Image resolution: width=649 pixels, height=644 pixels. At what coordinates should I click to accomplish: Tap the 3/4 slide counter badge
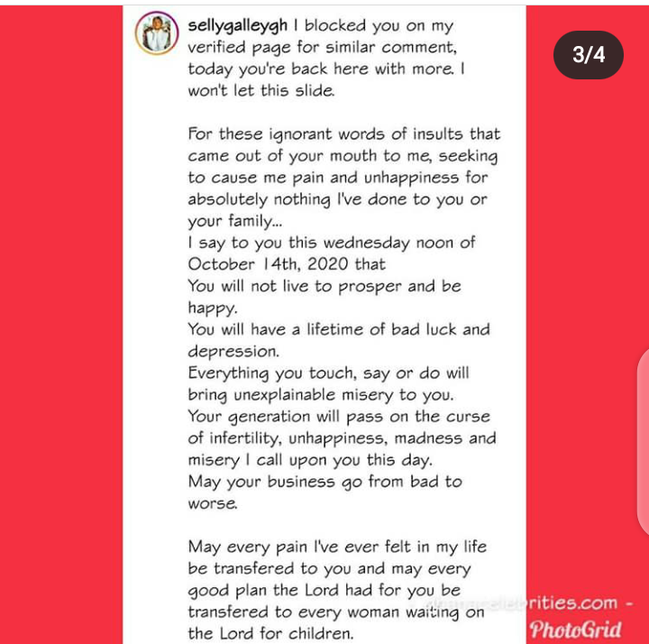(588, 55)
